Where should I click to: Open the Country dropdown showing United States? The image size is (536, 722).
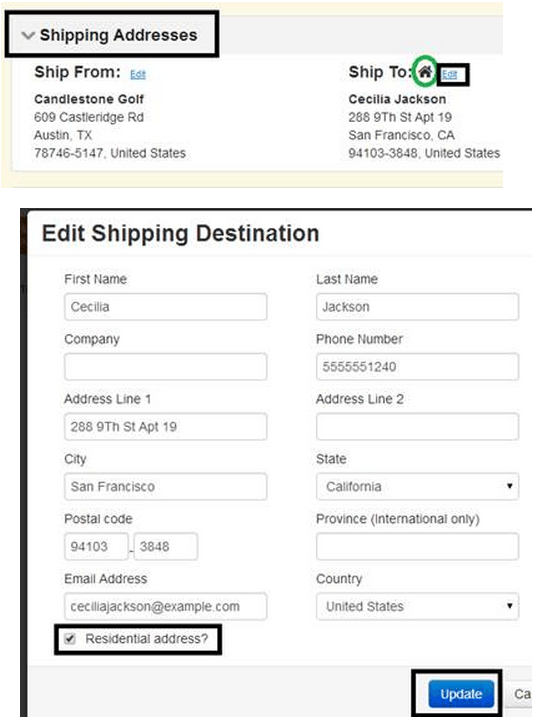tap(417, 606)
